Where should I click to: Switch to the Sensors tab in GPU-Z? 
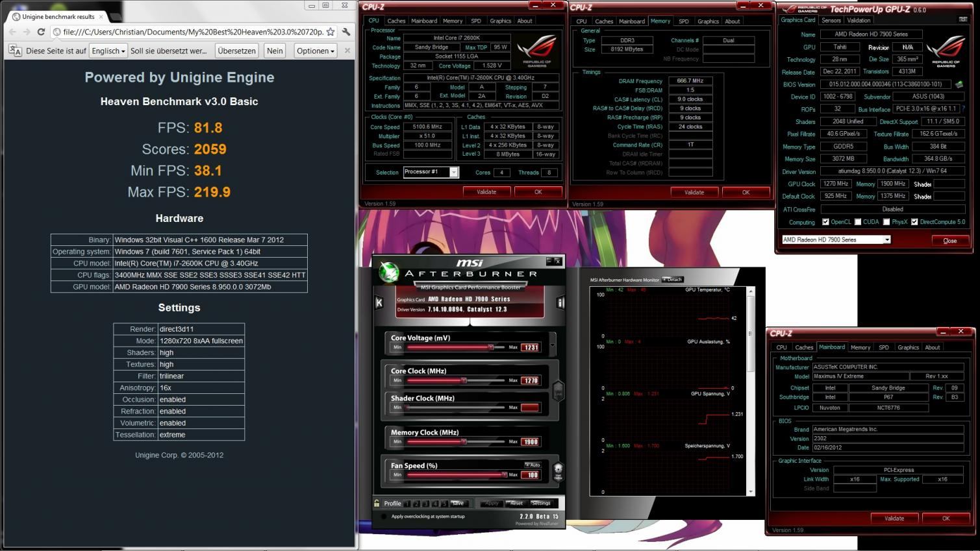click(831, 20)
